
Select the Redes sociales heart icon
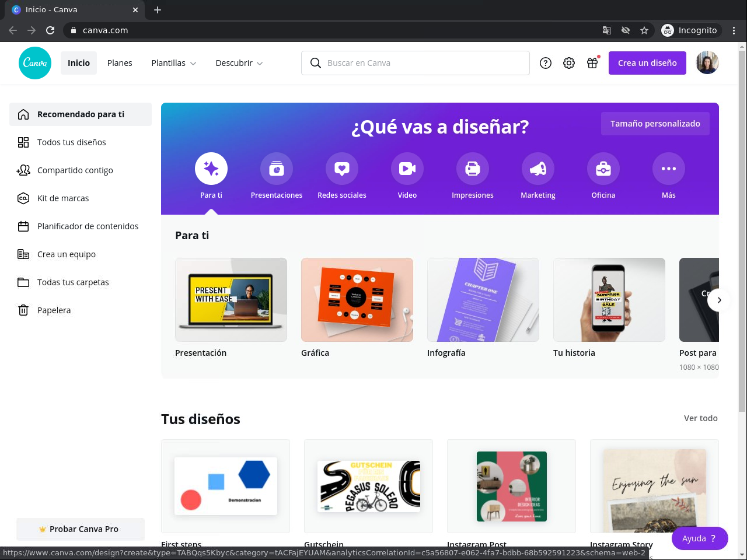pos(342,169)
